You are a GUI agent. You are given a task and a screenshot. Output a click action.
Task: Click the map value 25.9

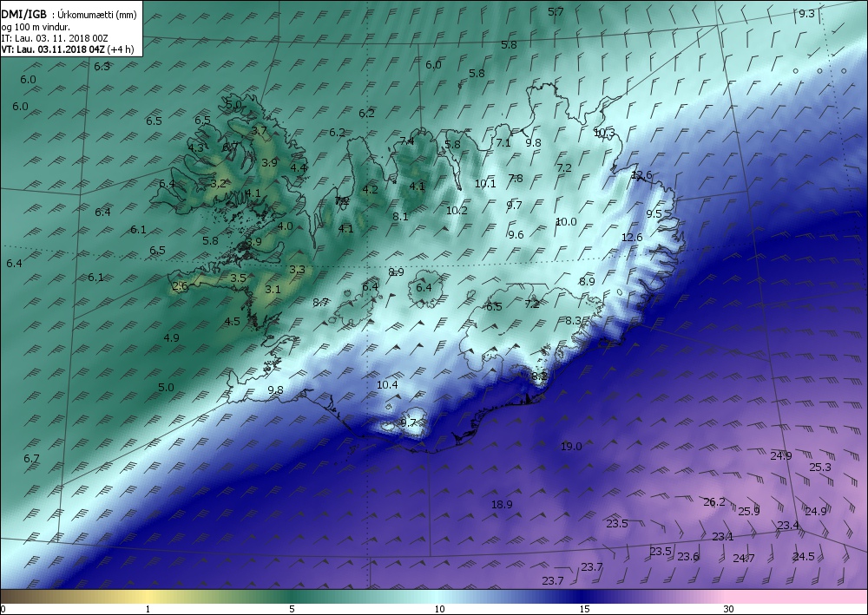(749, 511)
